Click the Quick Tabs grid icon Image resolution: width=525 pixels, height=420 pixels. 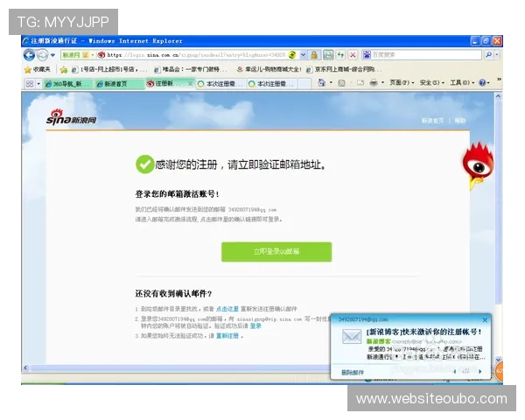pos(30,83)
